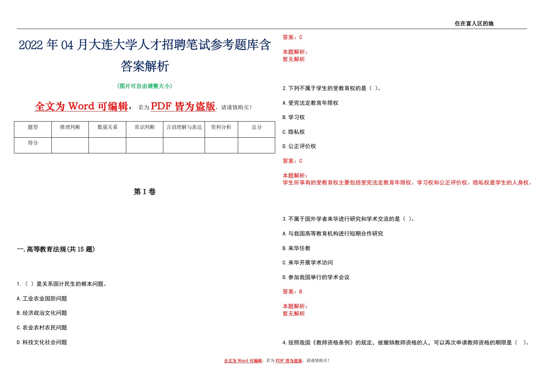Choose option C.来华开展学术访问

coord(308,263)
